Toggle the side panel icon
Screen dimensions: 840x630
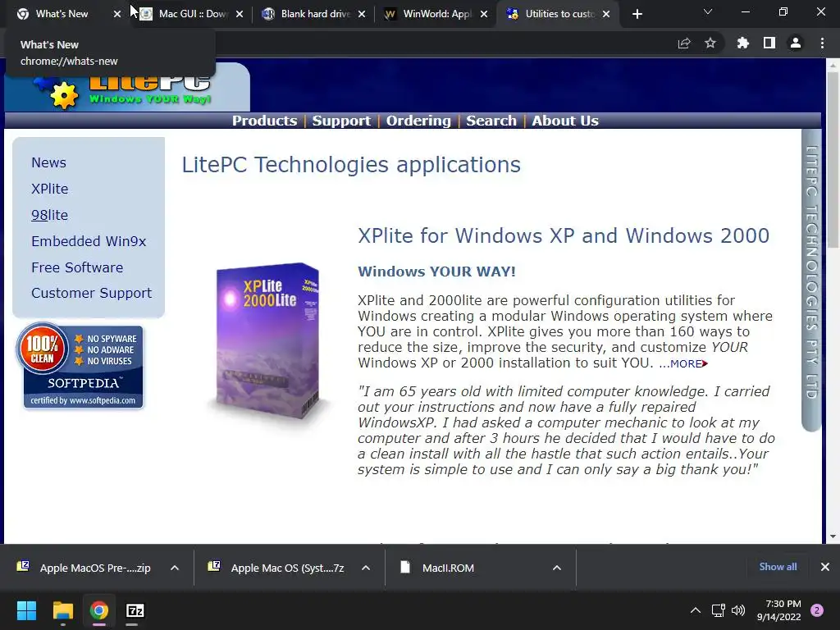click(x=769, y=43)
